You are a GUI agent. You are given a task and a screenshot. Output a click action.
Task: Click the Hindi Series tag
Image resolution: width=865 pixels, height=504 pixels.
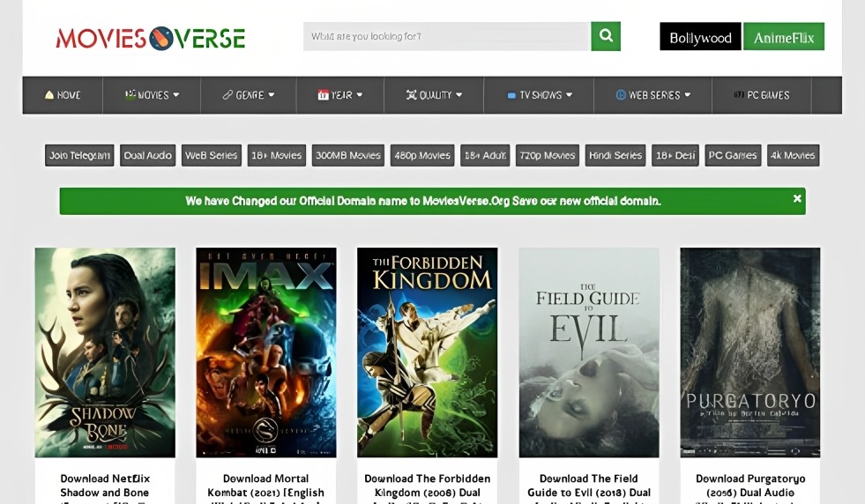pos(615,155)
